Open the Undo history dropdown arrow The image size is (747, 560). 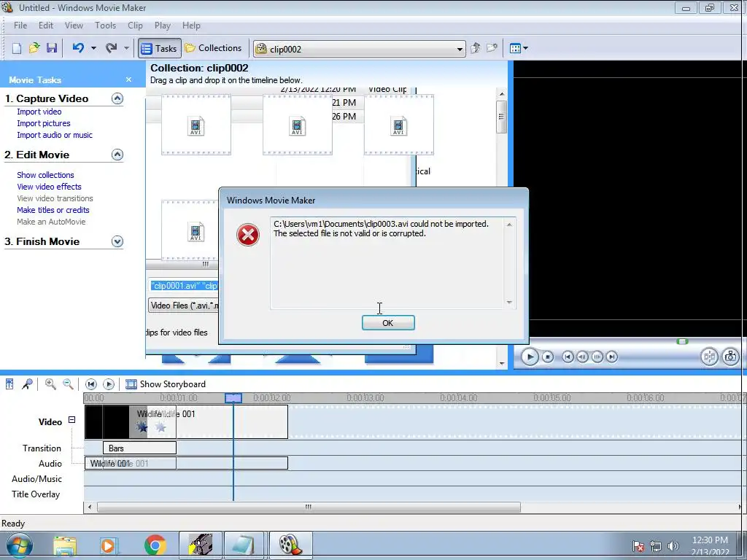click(x=93, y=48)
